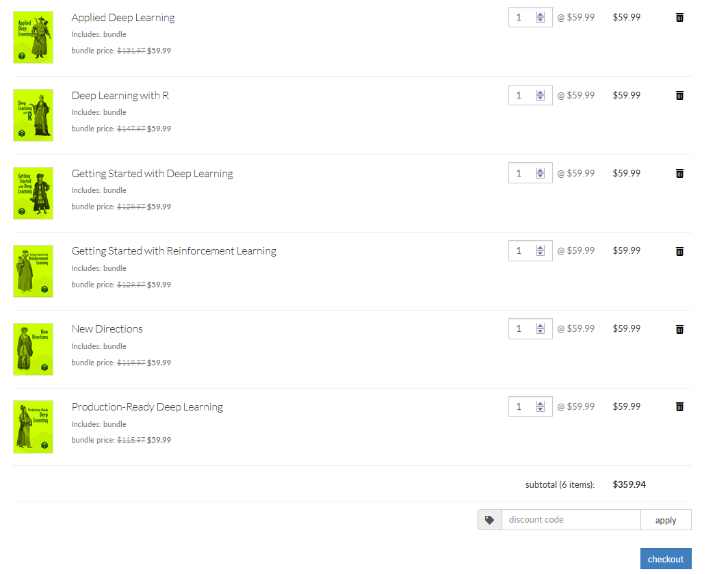Open Deep Learning with R cover image
This screenshot has height=574, width=728.
(33, 115)
